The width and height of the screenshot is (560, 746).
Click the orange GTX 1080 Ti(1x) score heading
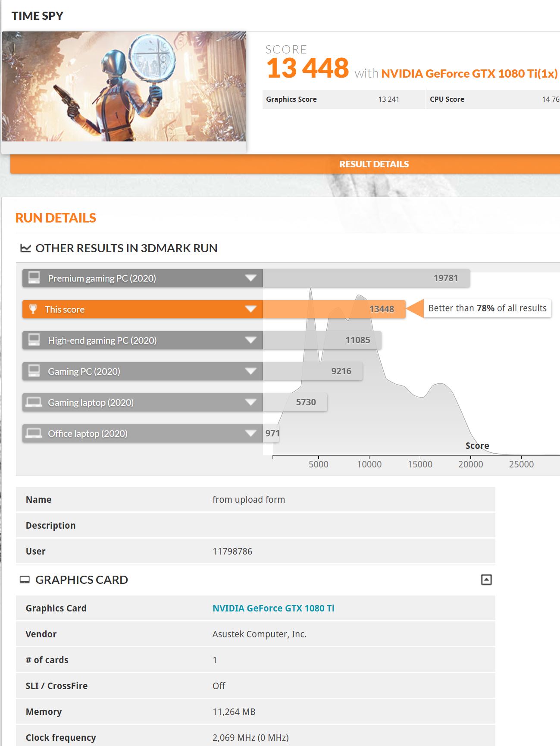point(469,74)
